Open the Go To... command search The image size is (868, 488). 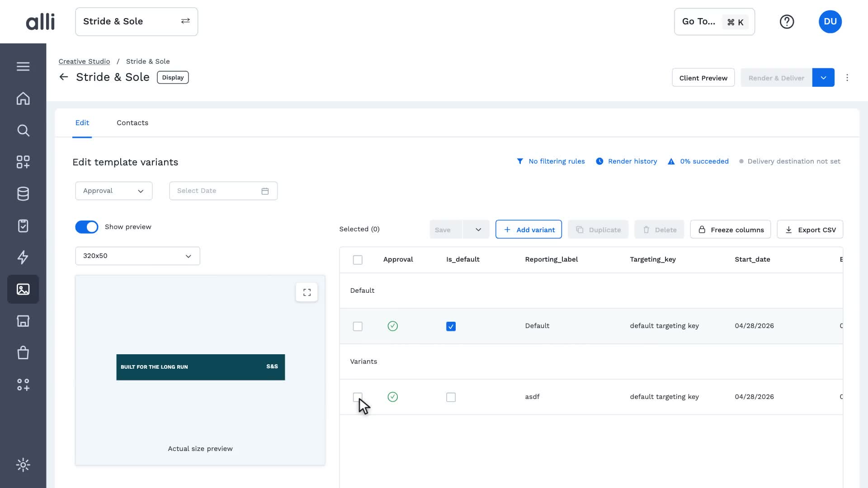click(714, 22)
